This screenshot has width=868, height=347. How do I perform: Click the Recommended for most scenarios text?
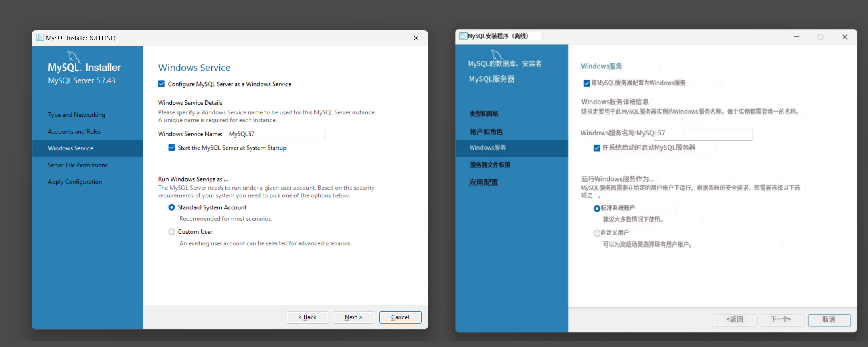(226, 219)
